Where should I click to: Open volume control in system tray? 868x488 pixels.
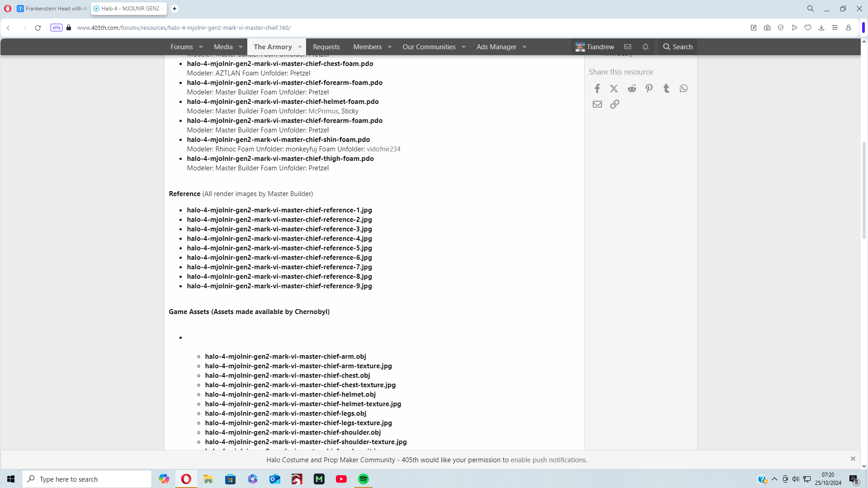(796, 479)
